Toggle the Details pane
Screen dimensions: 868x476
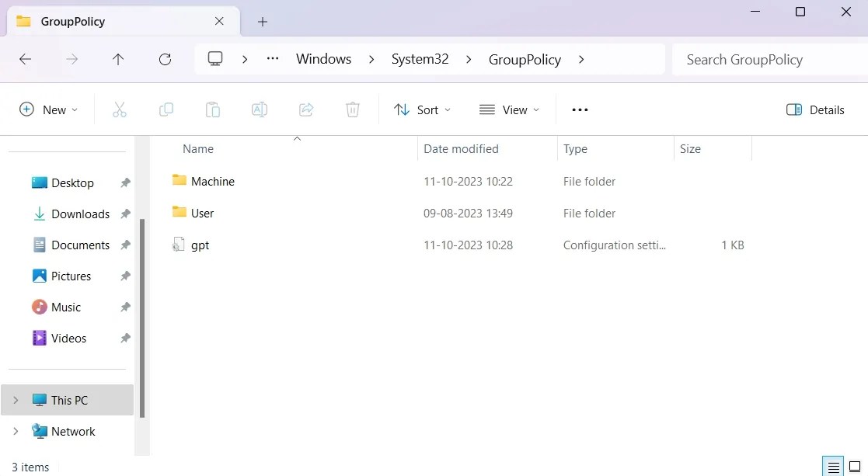tap(814, 109)
